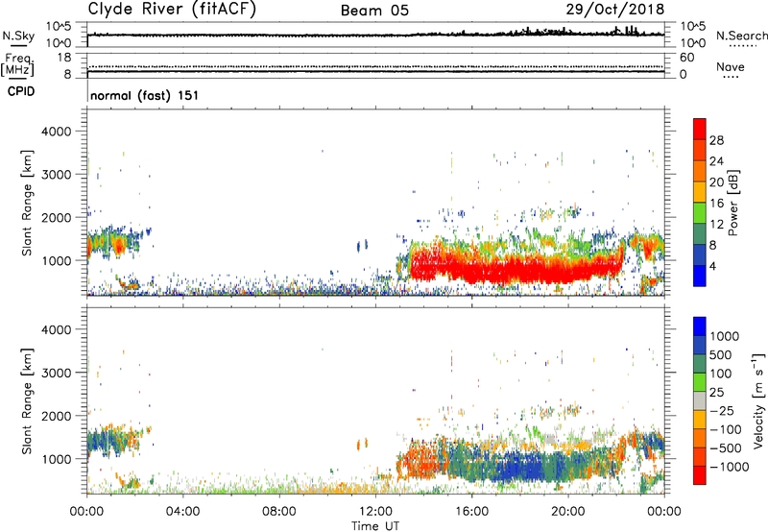Screen dimensions: 768x532
Task: Click the '4' power colorbar tick
Action: pyautogui.click(x=712, y=266)
